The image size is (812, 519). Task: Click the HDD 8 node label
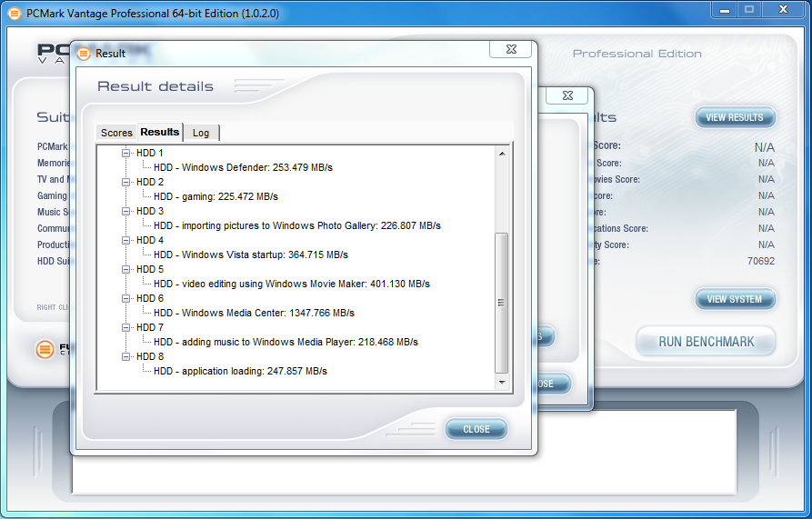[x=150, y=356]
